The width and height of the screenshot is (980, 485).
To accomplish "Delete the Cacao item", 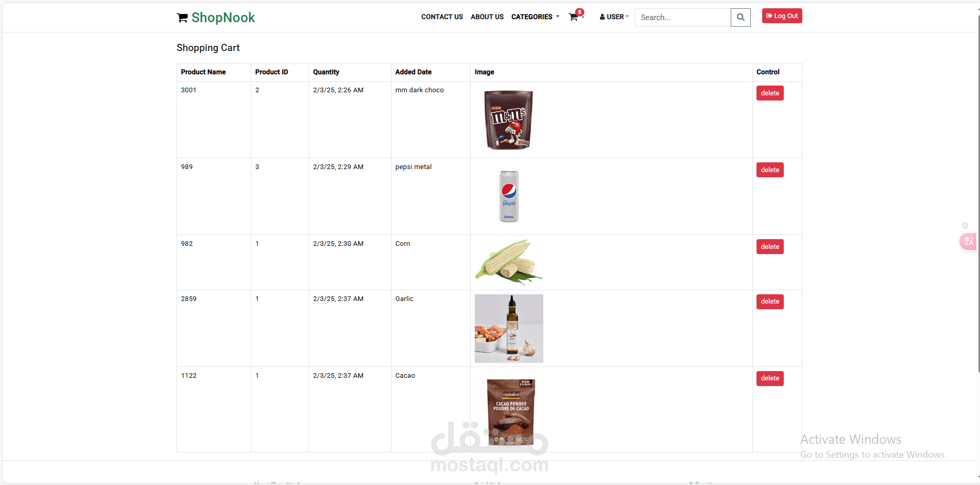I will (770, 378).
